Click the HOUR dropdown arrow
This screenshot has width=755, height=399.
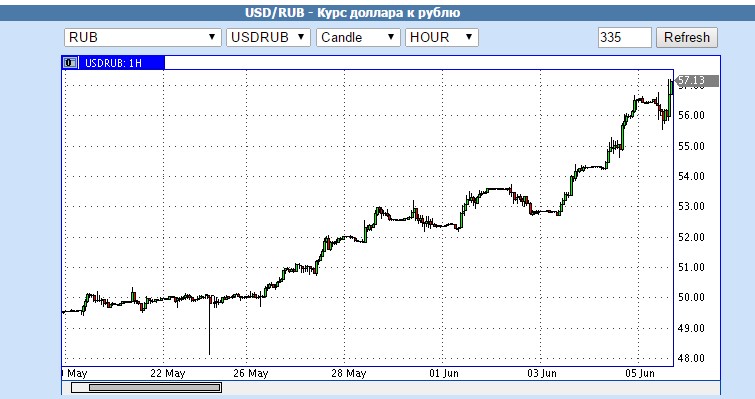coord(469,37)
